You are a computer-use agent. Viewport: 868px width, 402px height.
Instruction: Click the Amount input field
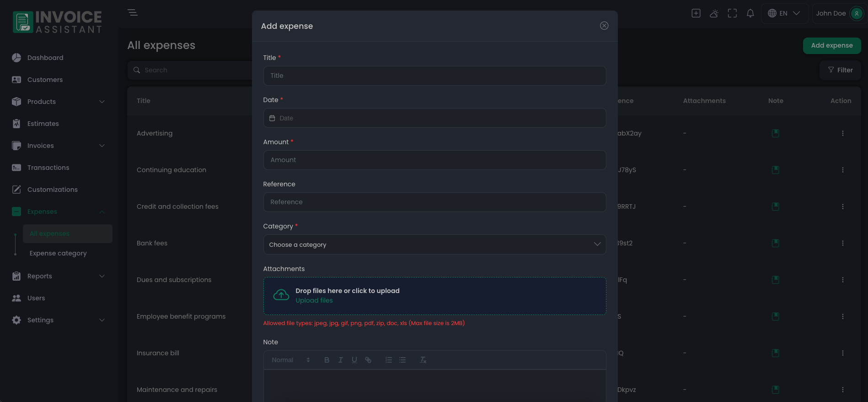tap(434, 160)
